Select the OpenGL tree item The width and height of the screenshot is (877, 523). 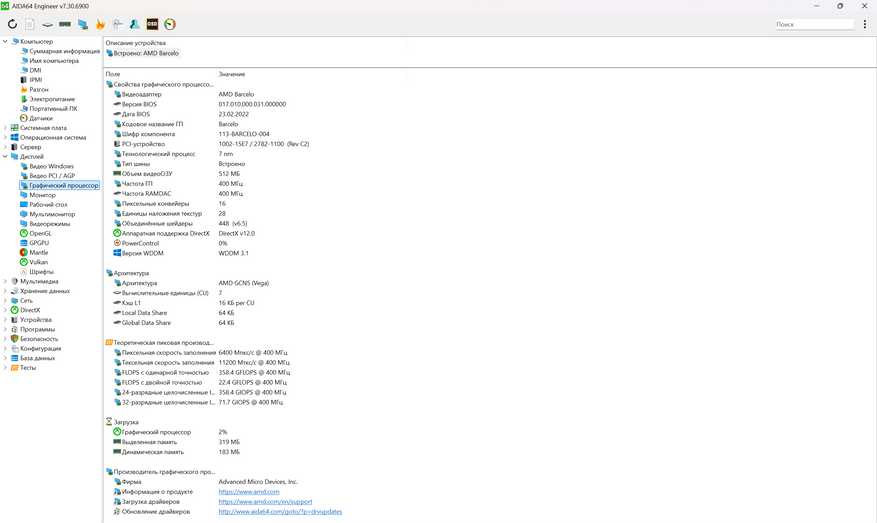click(x=40, y=233)
